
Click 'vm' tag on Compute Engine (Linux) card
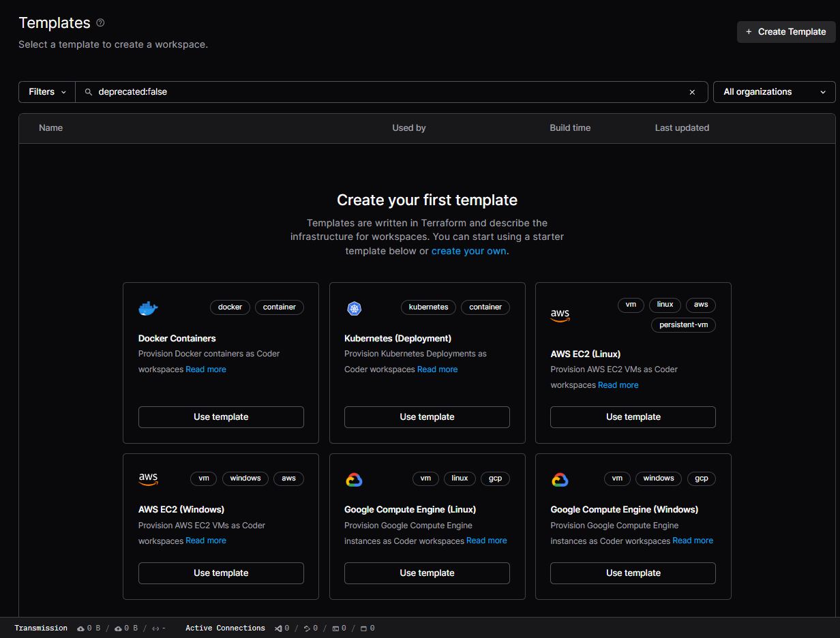tap(425, 478)
